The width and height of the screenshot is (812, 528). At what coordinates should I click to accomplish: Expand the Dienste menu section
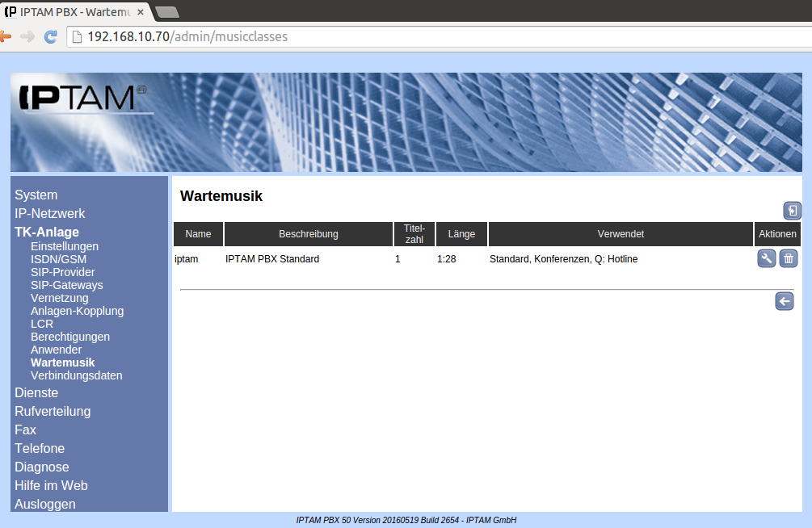(x=36, y=392)
